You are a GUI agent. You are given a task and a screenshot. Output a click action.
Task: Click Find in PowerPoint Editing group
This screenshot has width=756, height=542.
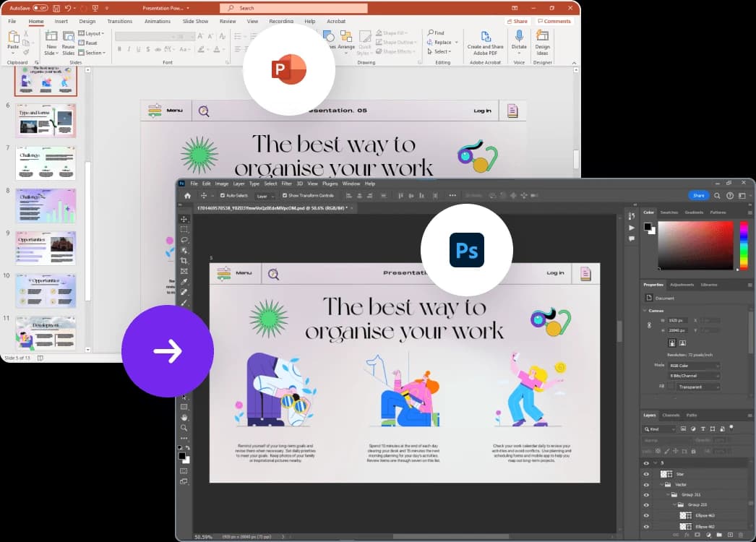click(436, 33)
